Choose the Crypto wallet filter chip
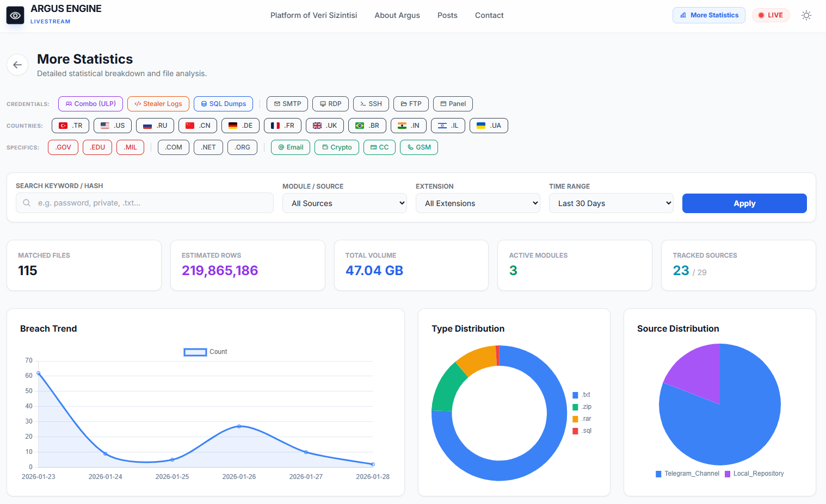The height and width of the screenshot is (504, 826). [337, 147]
